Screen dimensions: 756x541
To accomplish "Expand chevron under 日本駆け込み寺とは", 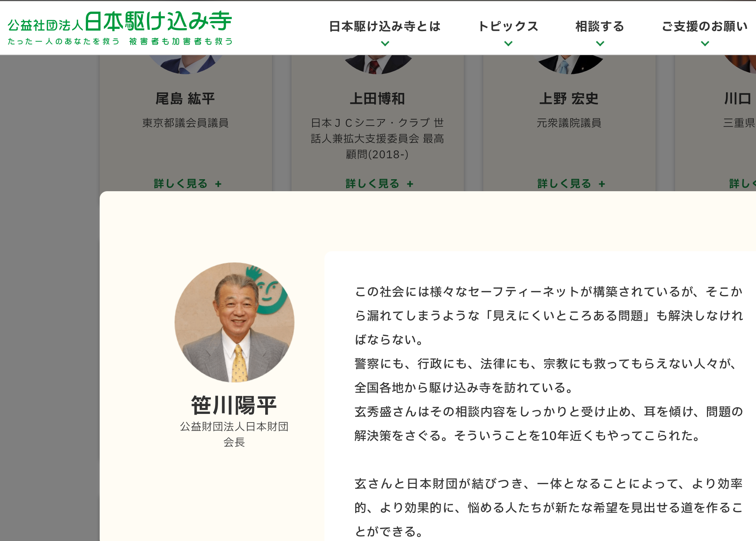I will tap(385, 43).
